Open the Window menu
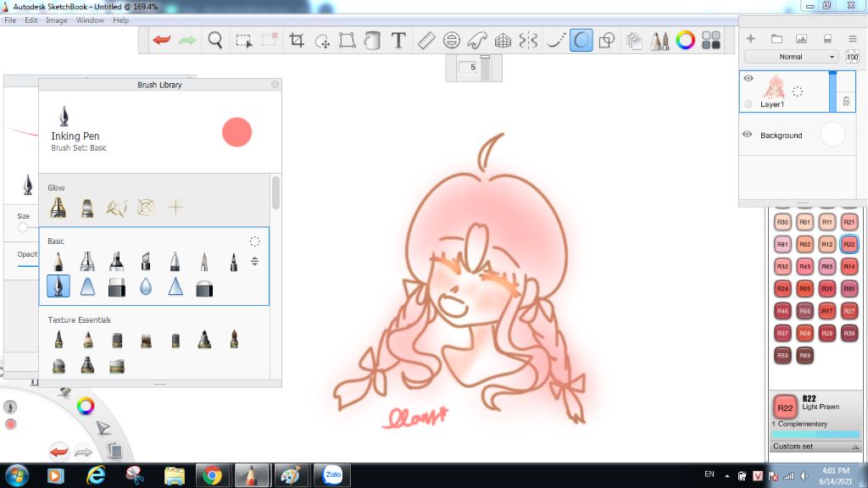Image resolution: width=868 pixels, height=488 pixels. [x=90, y=20]
